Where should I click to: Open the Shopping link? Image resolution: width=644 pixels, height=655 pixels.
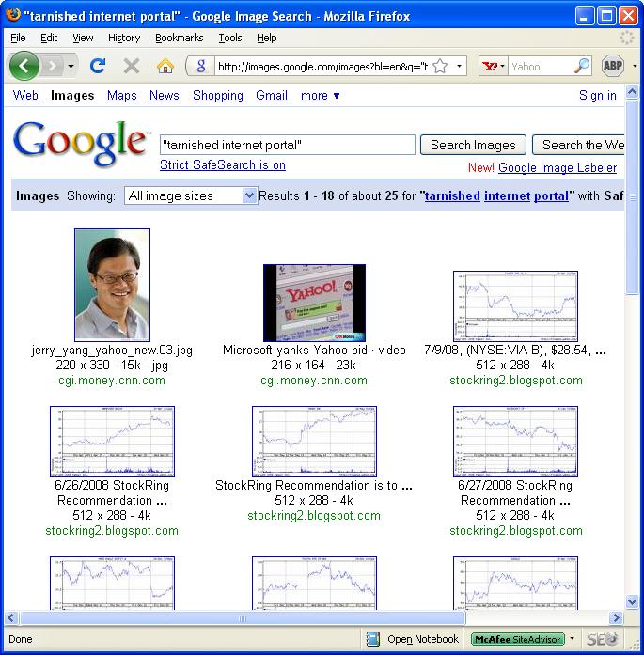(x=218, y=96)
